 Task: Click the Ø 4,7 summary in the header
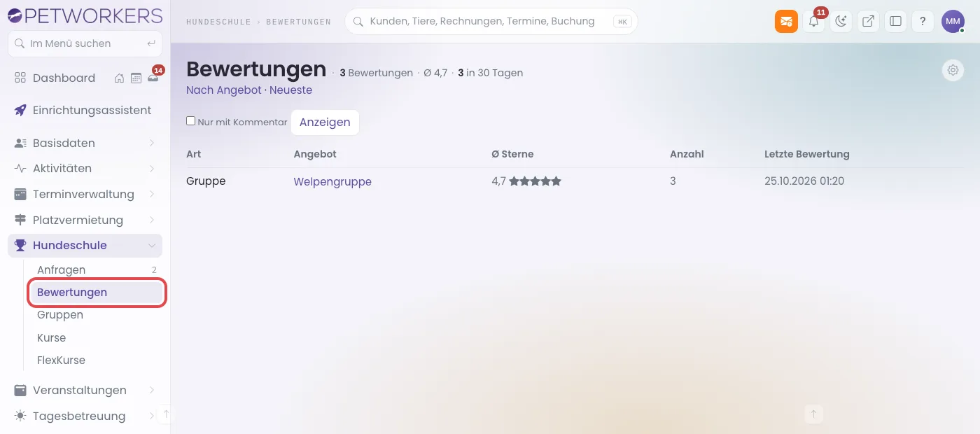(x=435, y=73)
